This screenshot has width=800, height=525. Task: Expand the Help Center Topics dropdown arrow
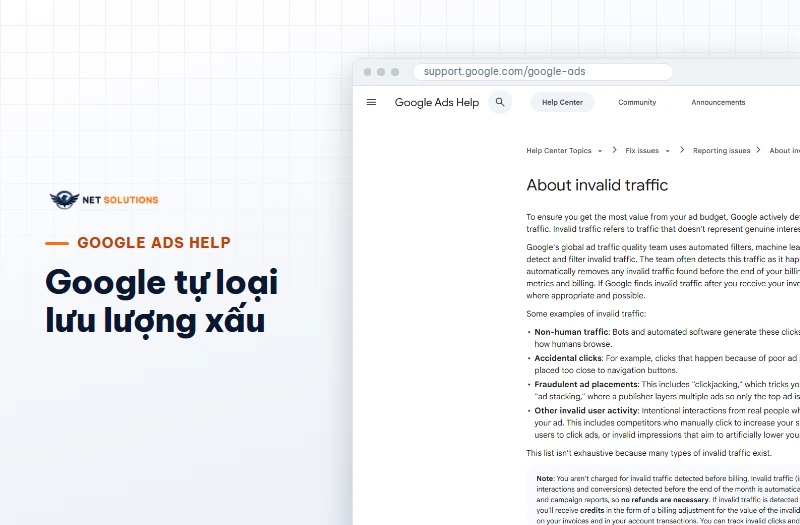pyautogui.click(x=600, y=151)
